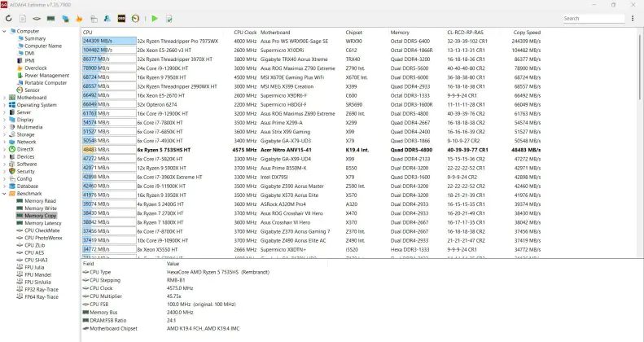Expand the Display tree node arrow
The height and width of the screenshot is (342, 644).
[x=5, y=120]
